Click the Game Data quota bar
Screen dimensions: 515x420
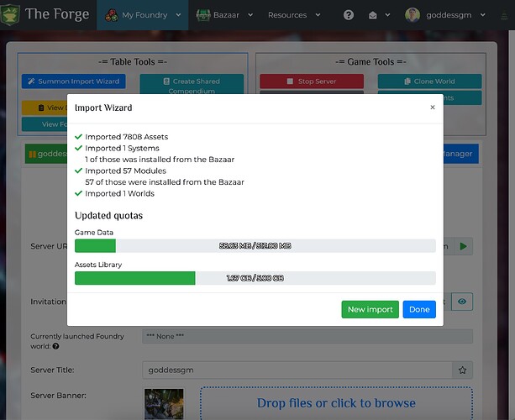pos(255,246)
